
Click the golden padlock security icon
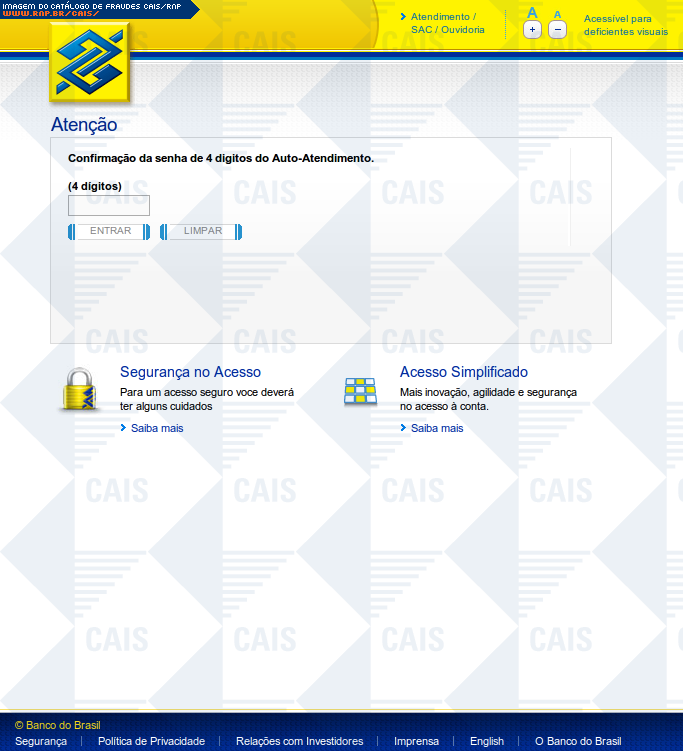click(x=79, y=390)
